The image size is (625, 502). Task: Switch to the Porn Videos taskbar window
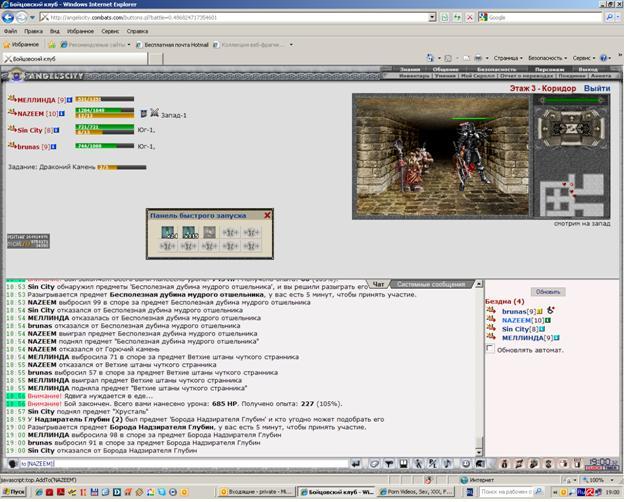(x=416, y=492)
